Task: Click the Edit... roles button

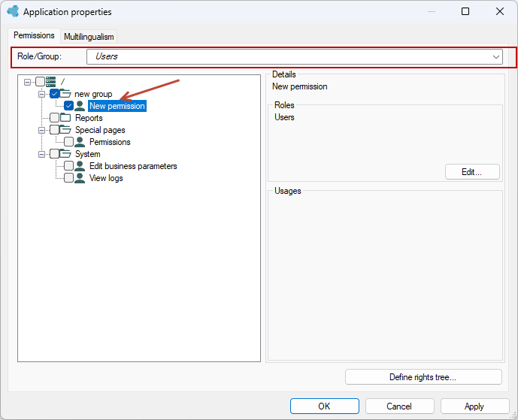Action: click(x=472, y=172)
